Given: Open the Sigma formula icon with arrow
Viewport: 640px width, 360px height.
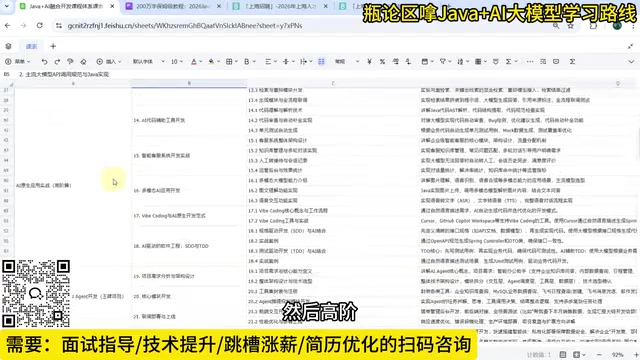Looking at the screenshot, I should click(x=511, y=62).
